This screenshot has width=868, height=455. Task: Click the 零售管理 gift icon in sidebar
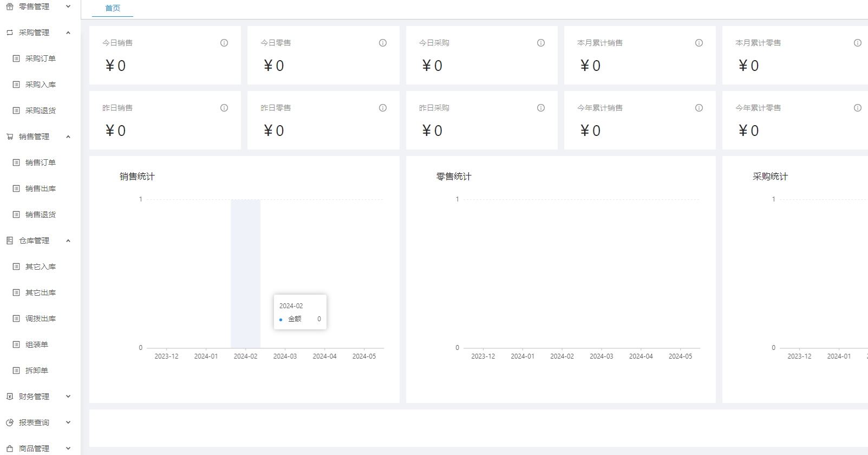[10, 6]
